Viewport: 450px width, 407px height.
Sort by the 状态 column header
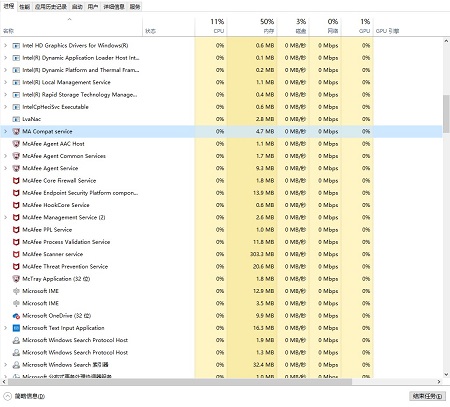click(169, 26)
